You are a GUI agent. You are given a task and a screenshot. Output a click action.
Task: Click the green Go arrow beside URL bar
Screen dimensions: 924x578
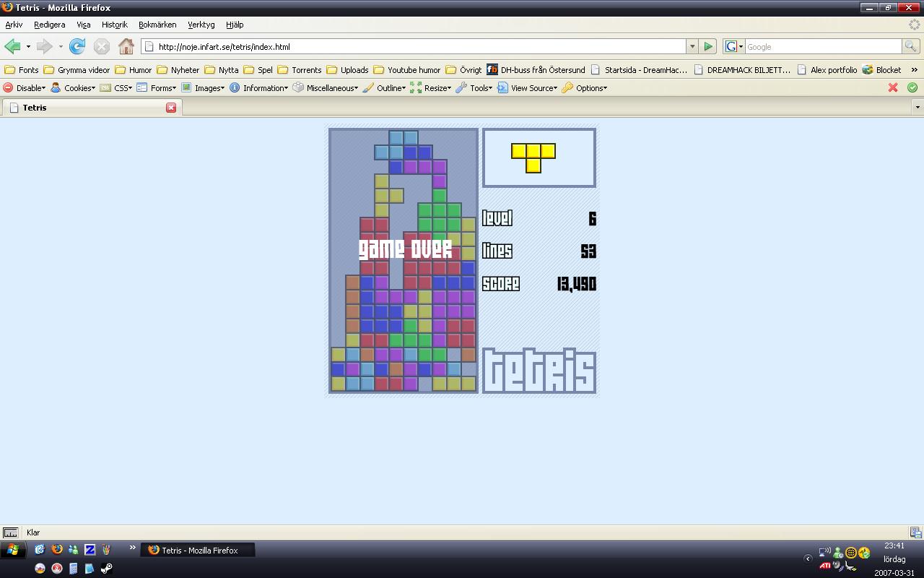click(708, 46)
